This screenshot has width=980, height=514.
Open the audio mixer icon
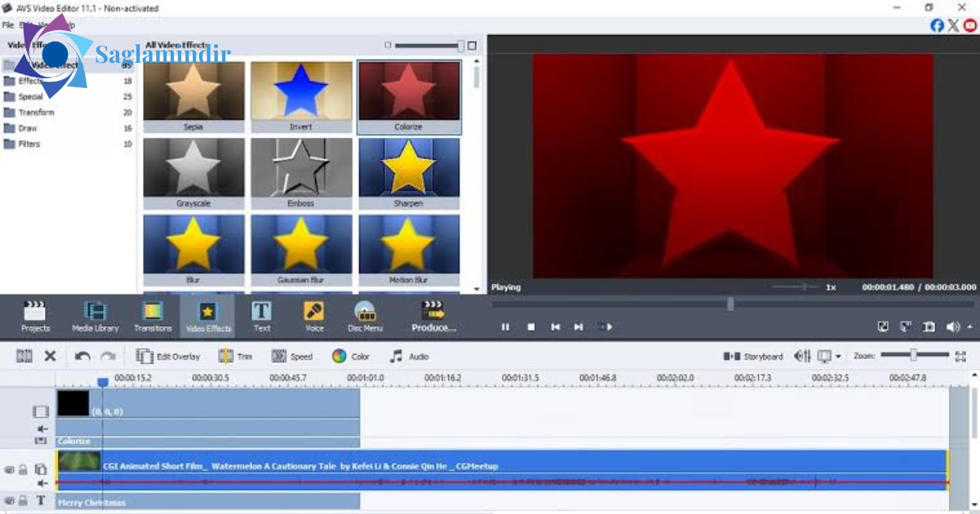tap(802, 356)
